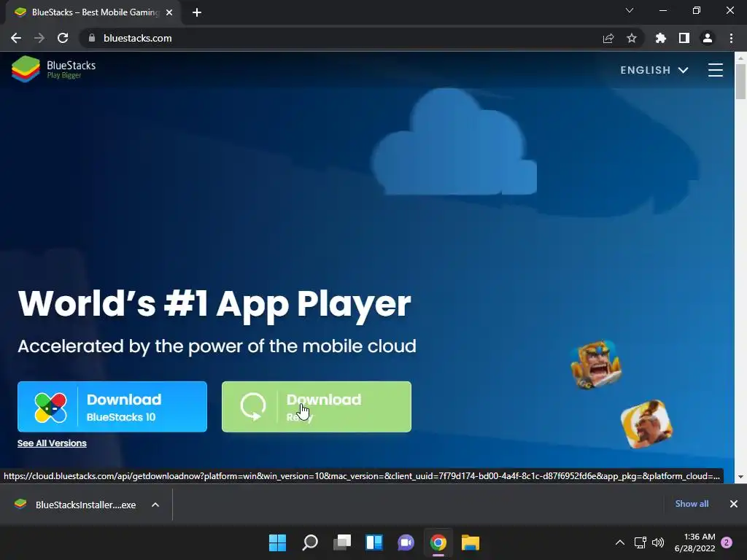Open the Windows Start menu
Image resolution: width=747 pixels, height=560 pixels.
(x=277, y=542)
